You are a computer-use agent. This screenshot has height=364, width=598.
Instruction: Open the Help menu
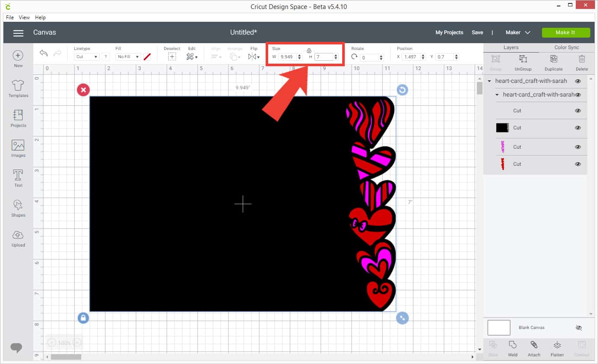pyautogui.click(x=40, y=18)
